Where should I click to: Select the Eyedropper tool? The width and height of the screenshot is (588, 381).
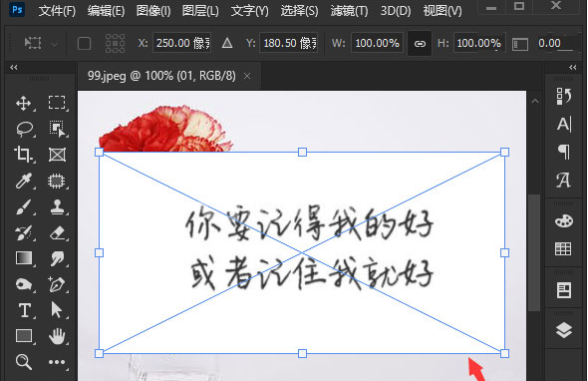pyautogui.click(x=24, y=181)
